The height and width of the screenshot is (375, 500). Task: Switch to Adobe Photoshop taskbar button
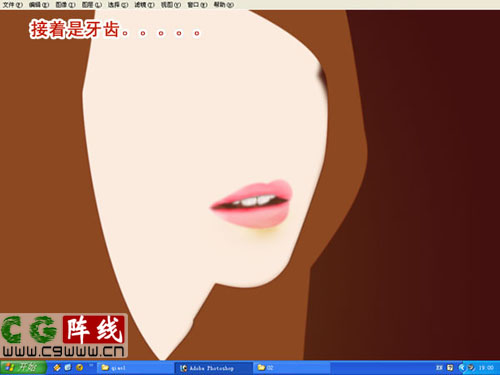[x=213, y=368]
